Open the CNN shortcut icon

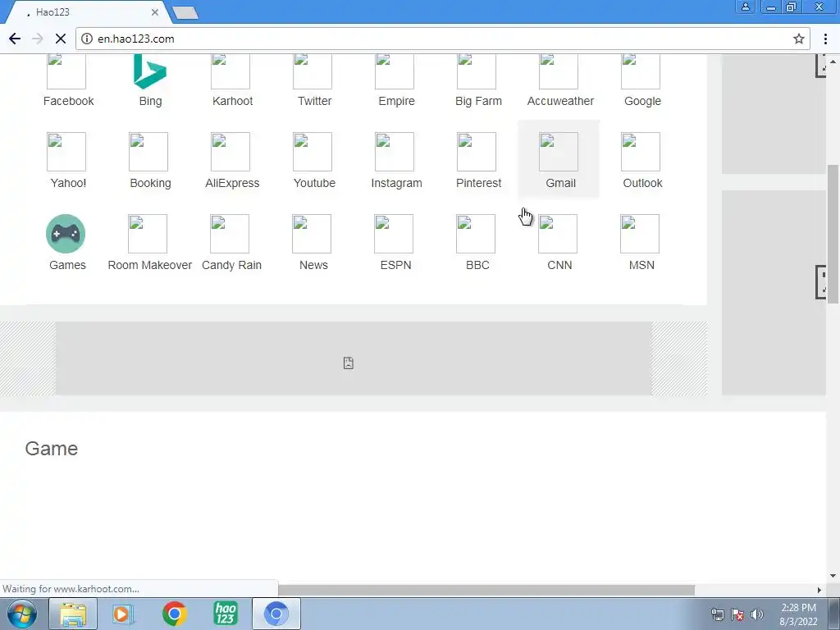(x=557, y=234)
